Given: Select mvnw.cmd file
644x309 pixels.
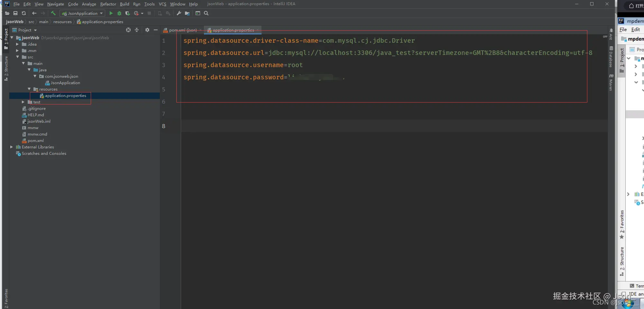Looking at the screenshot, I should pyautogui.click(x=37, y=134).
